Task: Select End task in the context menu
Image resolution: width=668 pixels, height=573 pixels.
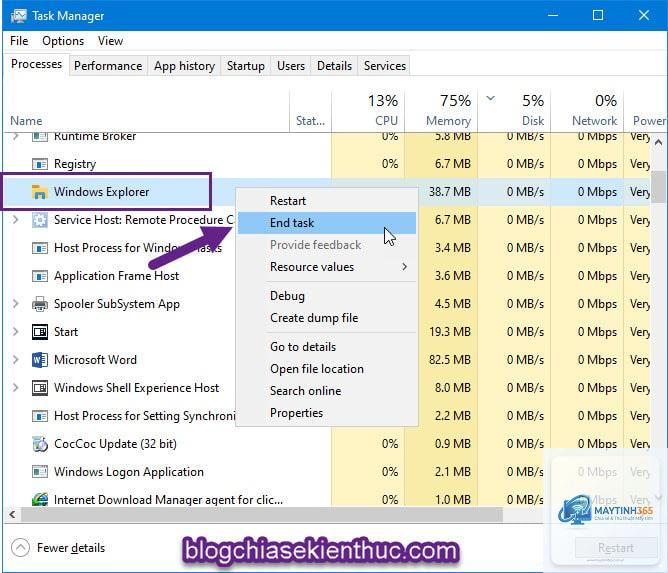Action: pos(327,223)
